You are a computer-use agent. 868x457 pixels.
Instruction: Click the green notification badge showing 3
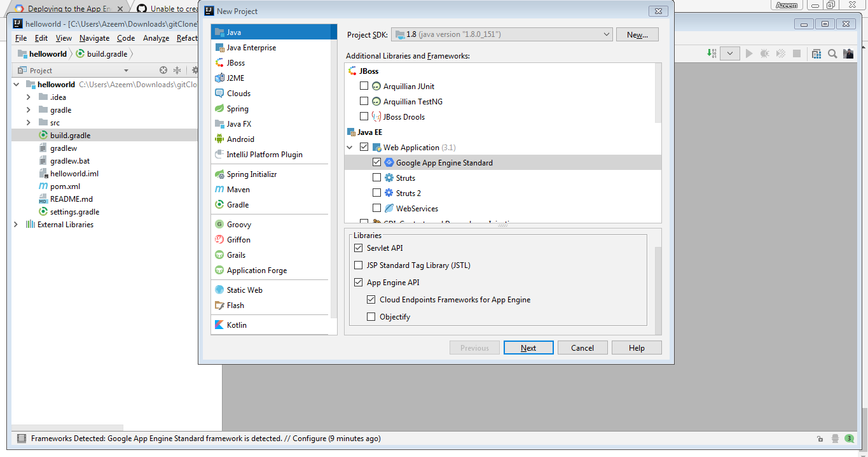pos(849,439)
